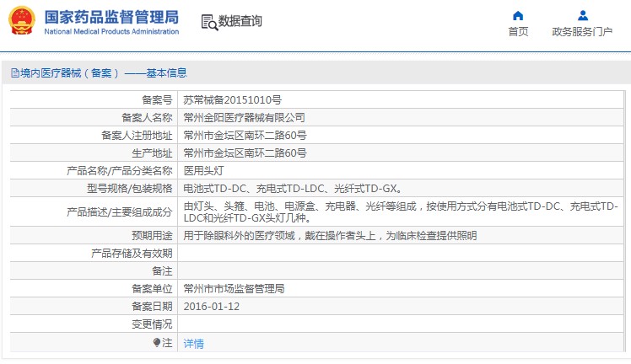The width and height of the screenshot is (631, 364).
Task: Go to 首页 via its text label
Action: pyautogui.click(x=518, y=32)
